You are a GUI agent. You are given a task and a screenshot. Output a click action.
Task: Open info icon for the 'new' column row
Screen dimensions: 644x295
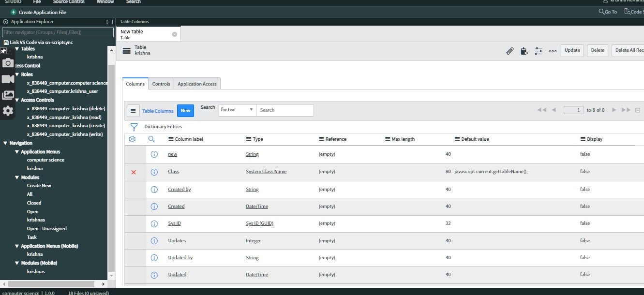pyautogui.click(x=154, y=154)
